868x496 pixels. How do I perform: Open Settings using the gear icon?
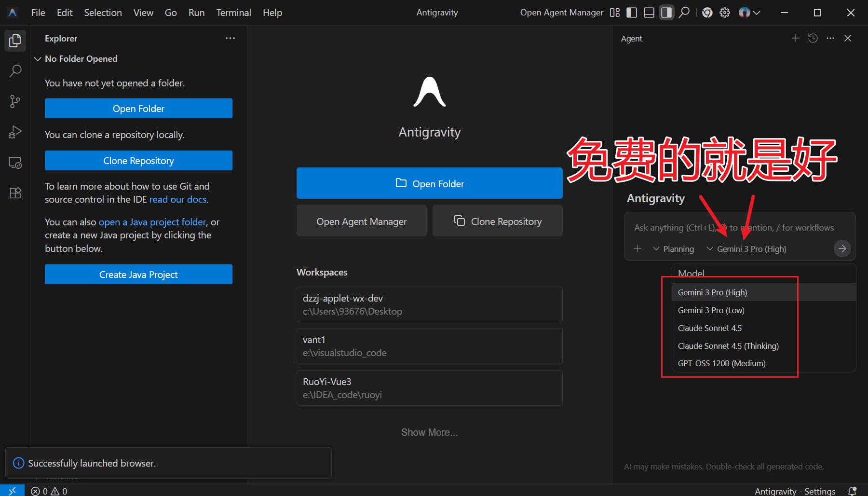724,13
